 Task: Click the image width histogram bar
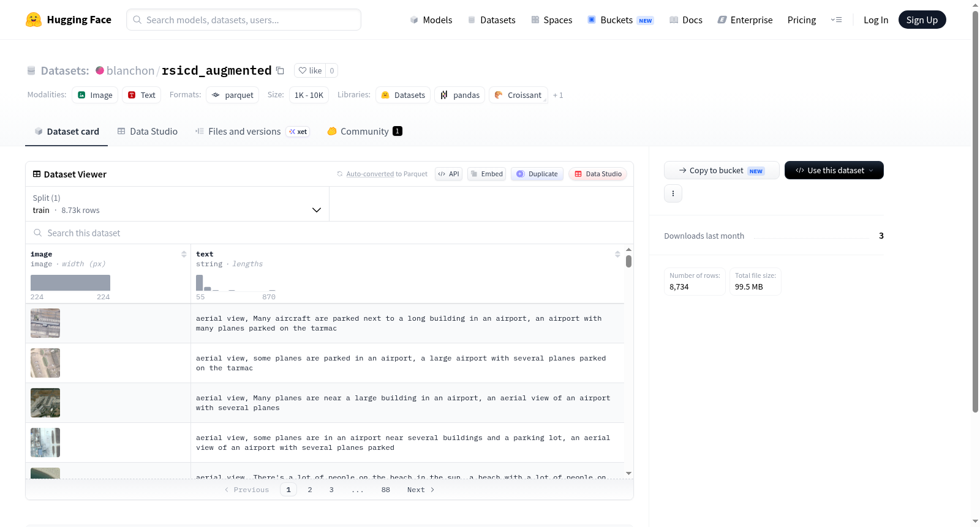70,283
